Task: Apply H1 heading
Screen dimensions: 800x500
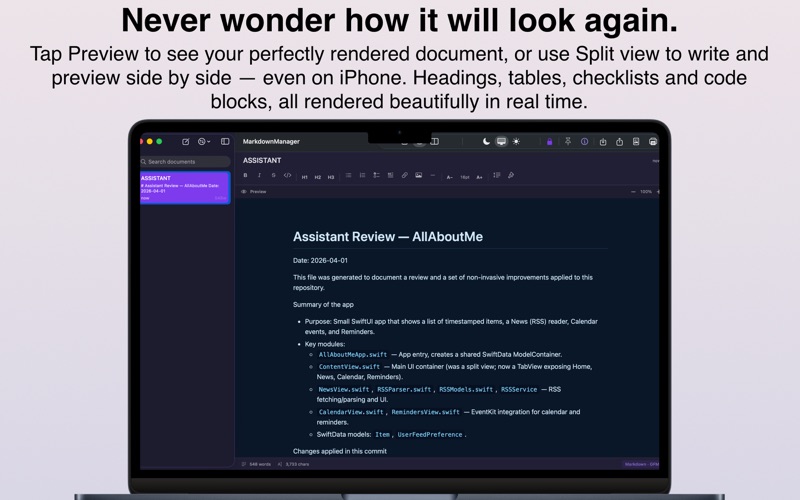Action: 305,177
